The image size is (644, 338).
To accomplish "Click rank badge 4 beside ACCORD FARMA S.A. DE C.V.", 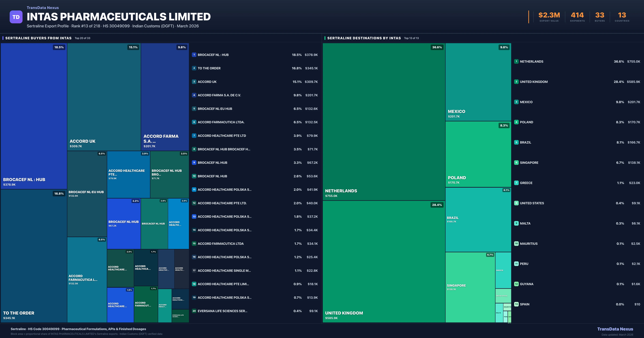I will click(194, 95).
